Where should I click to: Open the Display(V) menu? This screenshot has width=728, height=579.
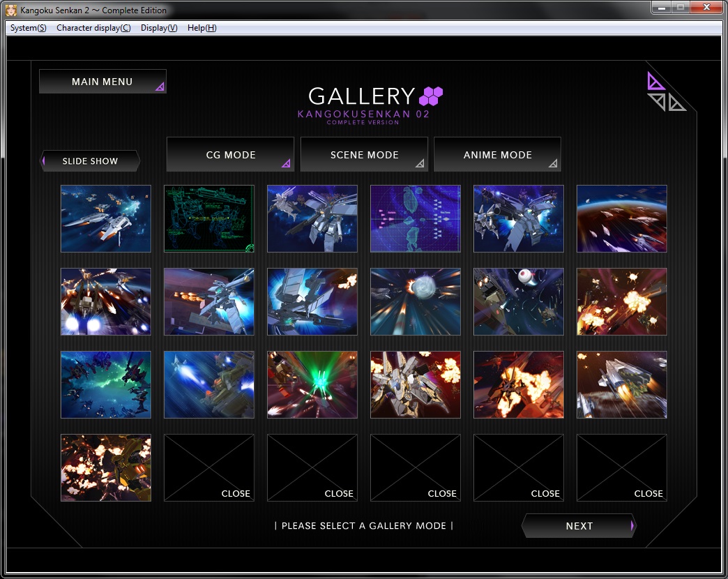pos(159,28)
